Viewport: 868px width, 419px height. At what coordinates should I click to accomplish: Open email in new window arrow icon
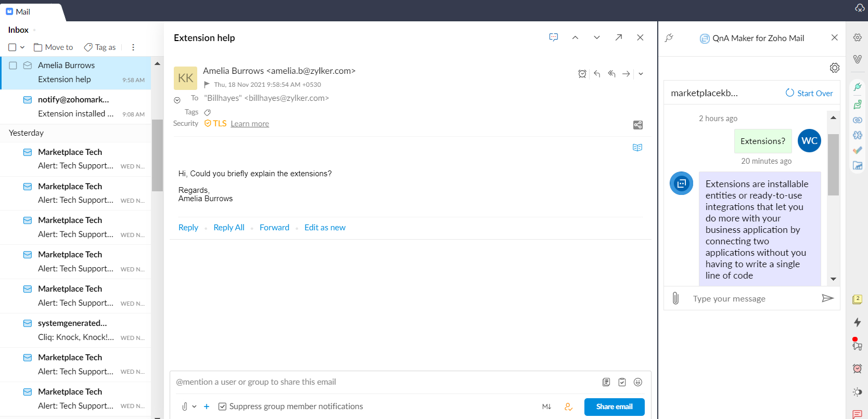click(619, 37)
